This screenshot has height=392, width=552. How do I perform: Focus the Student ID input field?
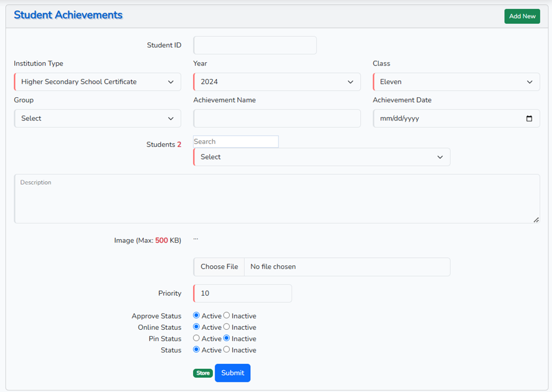255,45
